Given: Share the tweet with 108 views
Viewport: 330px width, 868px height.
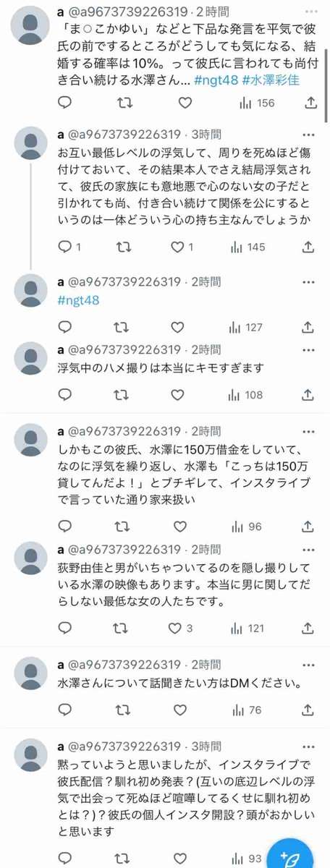Looking at the screenshot, I should (x=310, y=395).
